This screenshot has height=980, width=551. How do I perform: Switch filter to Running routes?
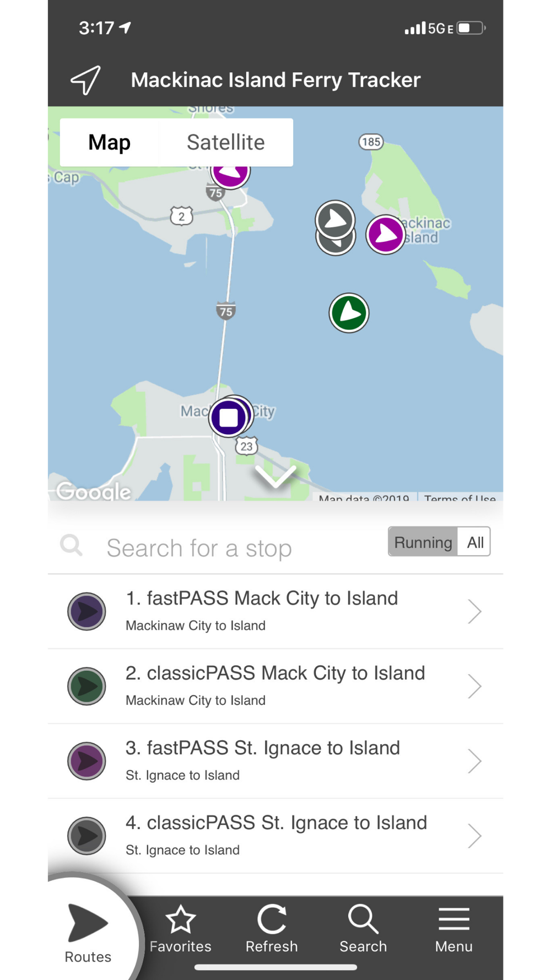tap(423, 542)
